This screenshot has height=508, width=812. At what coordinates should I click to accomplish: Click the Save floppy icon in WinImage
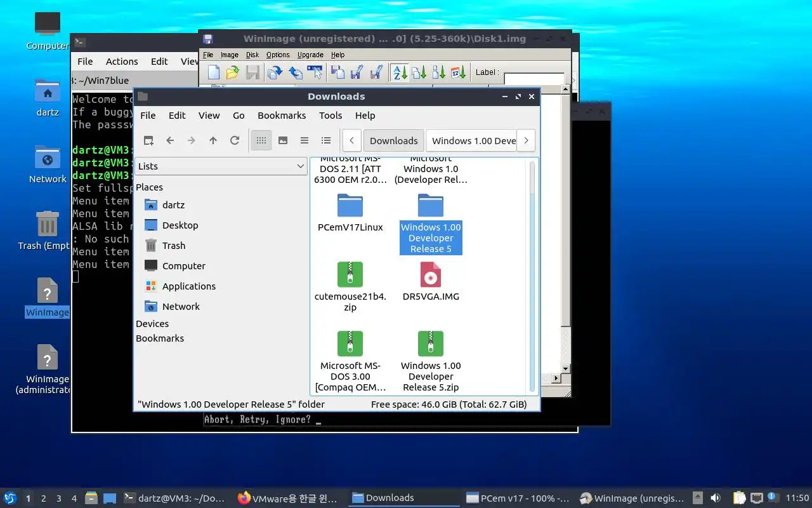tap(252, 72)
